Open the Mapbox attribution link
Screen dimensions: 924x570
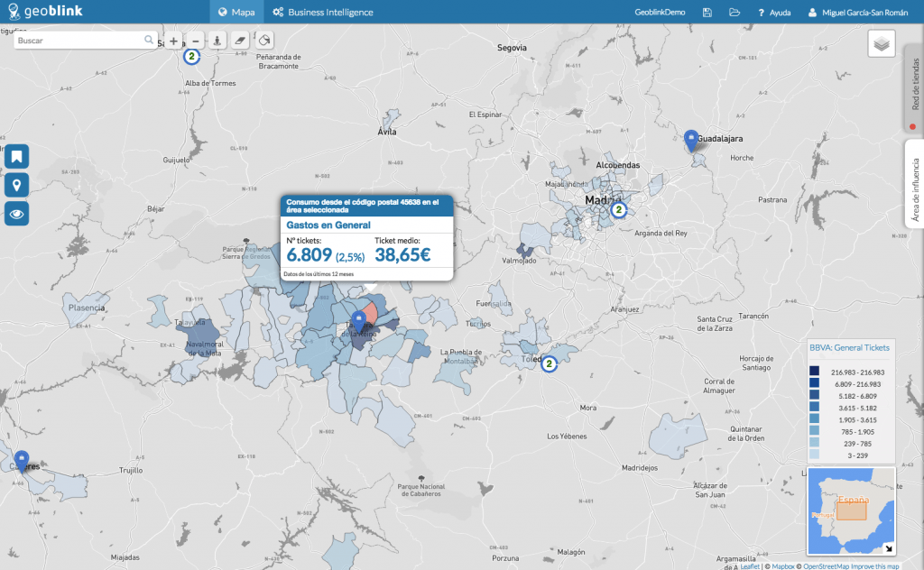point(783,566)
